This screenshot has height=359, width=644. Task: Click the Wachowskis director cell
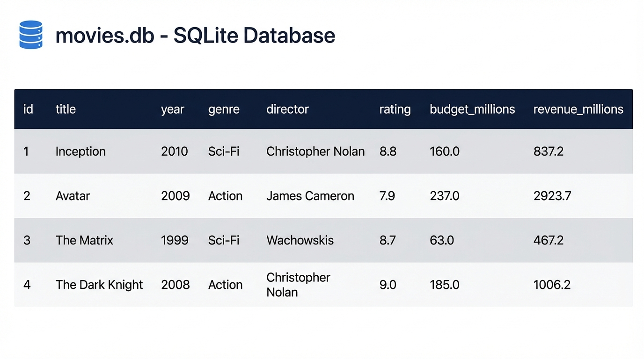click(300, 240)
